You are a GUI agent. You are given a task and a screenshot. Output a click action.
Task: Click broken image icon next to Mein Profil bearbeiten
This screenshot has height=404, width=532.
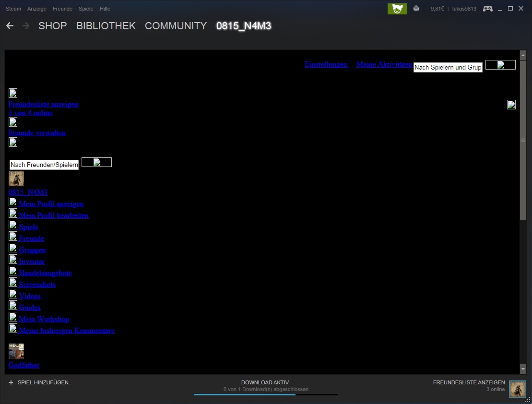[13, 214]
